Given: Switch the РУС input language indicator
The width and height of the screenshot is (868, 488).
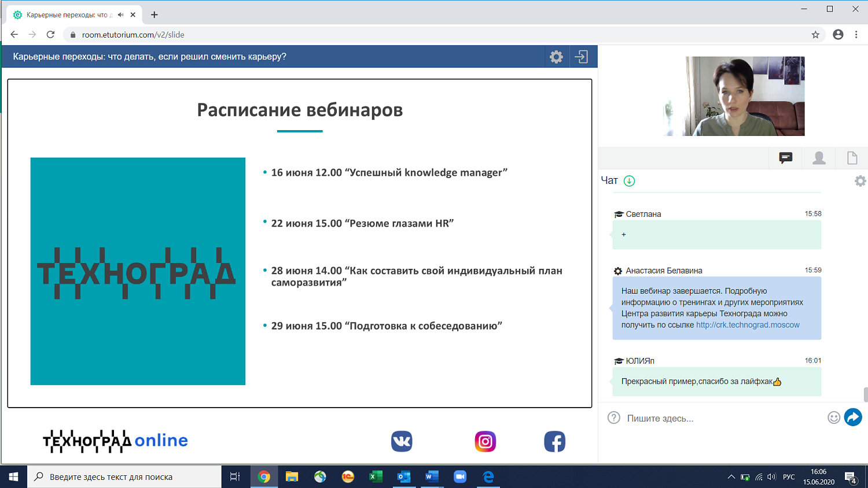Looking at the screenshot, I should (x=789, y=477).
